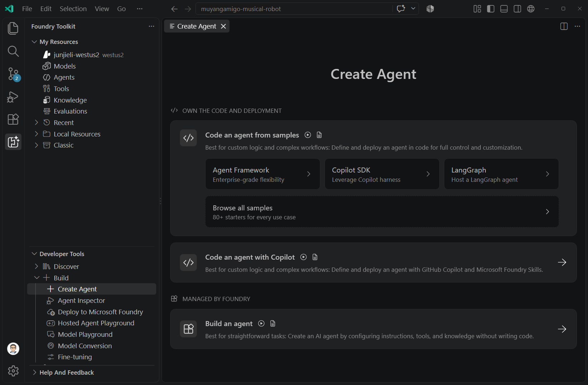Open docs icon for Code an agent with Copilot
The image size is (588, 385).
tap(315, 257)
